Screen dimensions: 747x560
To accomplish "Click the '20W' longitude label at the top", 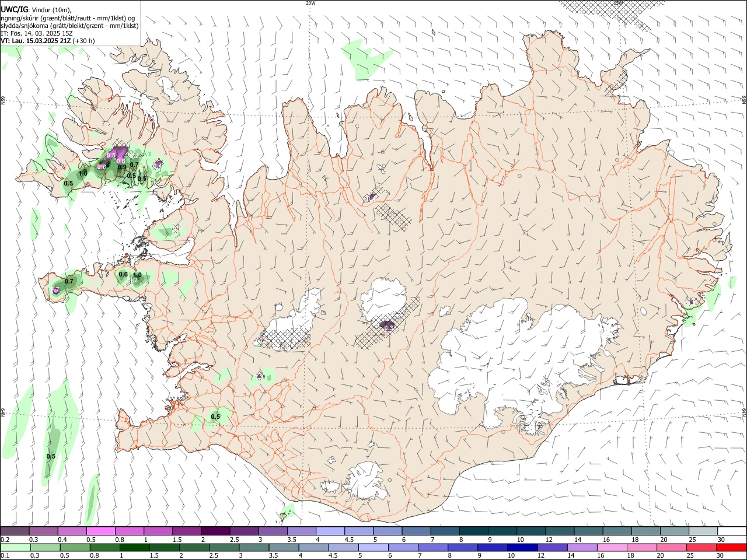I will [310, 3].
